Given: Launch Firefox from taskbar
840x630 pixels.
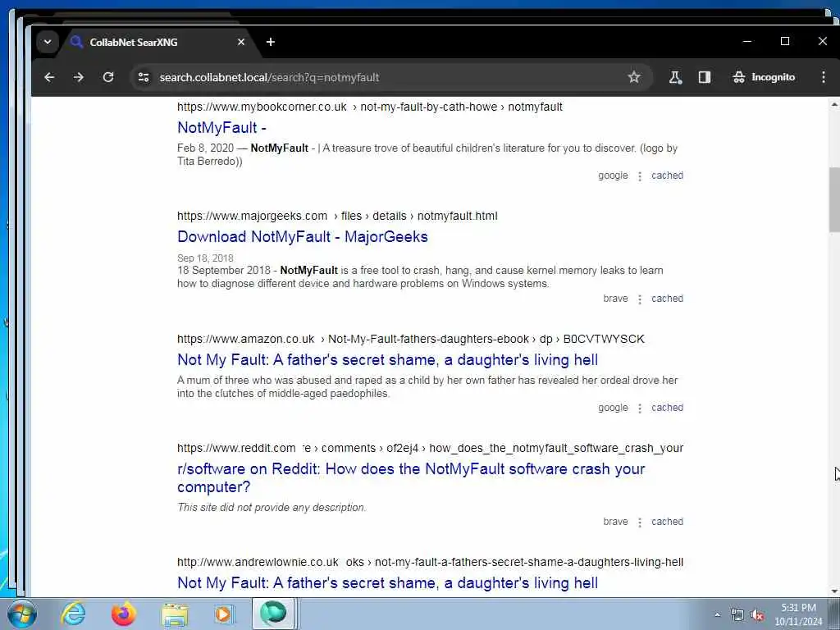Looking at the screenshot, I should point(123,614).
